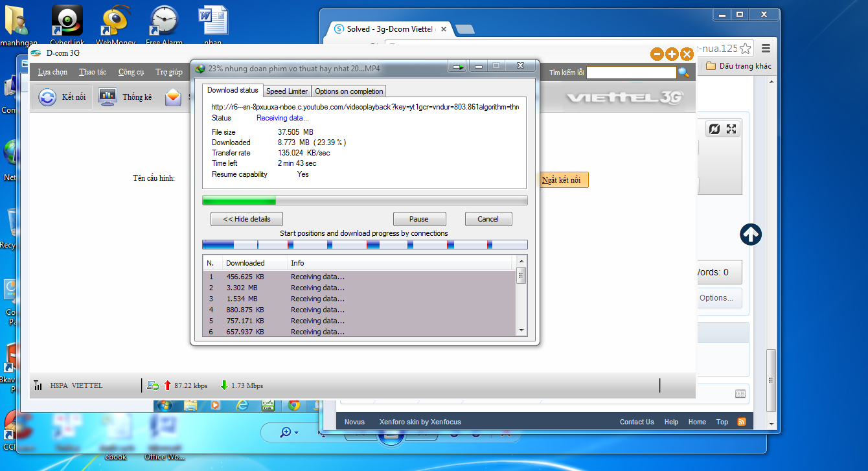Select the CyberLink desktop shortcut
The image size is (868, 471).
pyautogui.click(x=67, y=24)
